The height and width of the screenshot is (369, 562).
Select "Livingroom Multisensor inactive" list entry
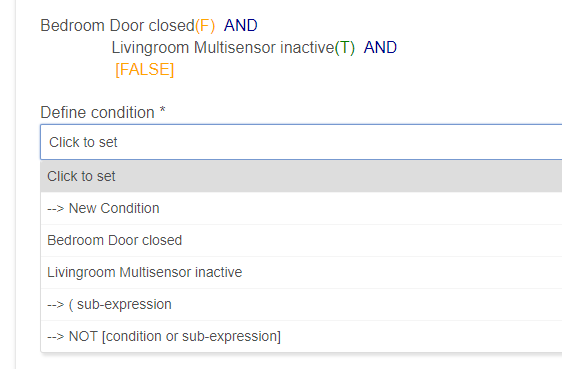301,272
